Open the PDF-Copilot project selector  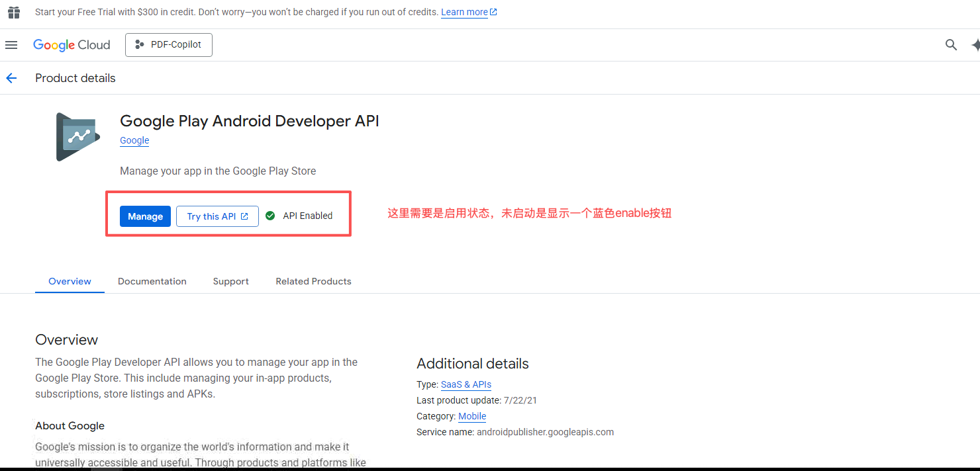pyautogui.click(x=169, y=45)
